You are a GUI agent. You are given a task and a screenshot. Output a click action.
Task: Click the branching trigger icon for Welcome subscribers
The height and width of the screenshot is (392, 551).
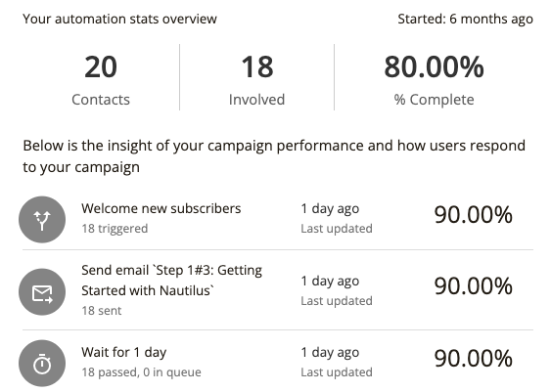tap(42, 220)
